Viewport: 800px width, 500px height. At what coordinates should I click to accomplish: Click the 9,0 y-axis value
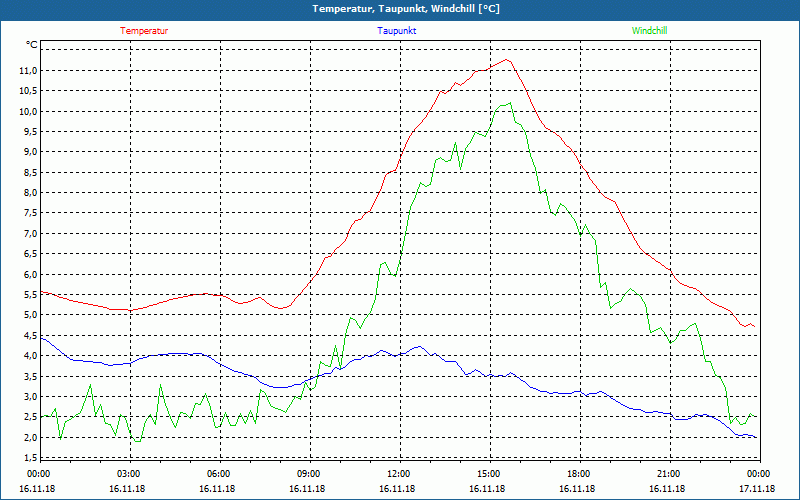point(30,152)
